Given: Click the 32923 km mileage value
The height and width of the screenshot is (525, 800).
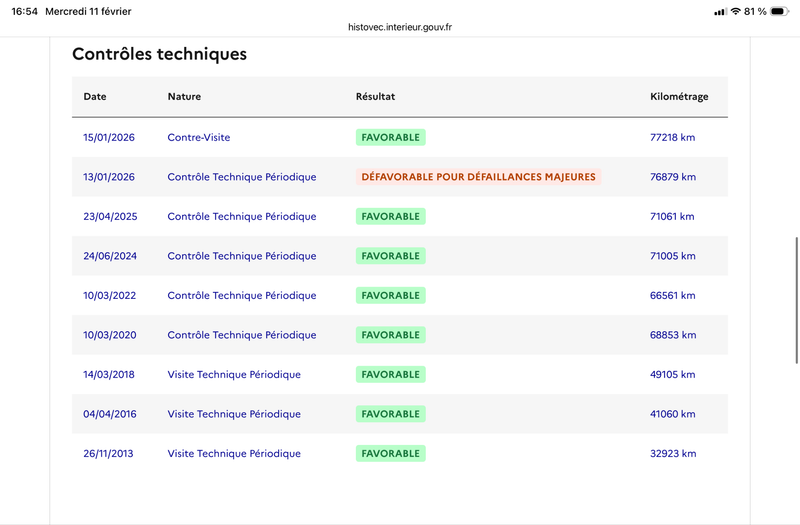Looking at the screenshot, I should click(x=672, y=454).
